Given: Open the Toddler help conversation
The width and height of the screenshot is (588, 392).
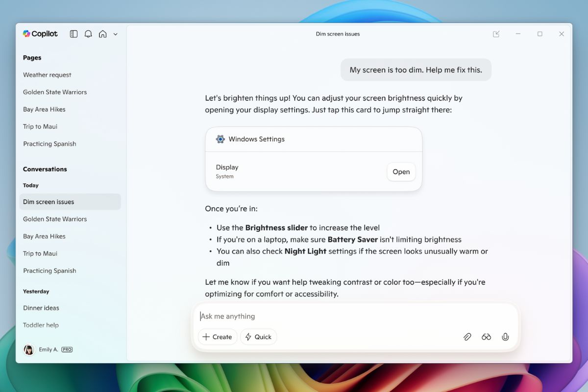Looking at the screenshot, I should (41, 325).
